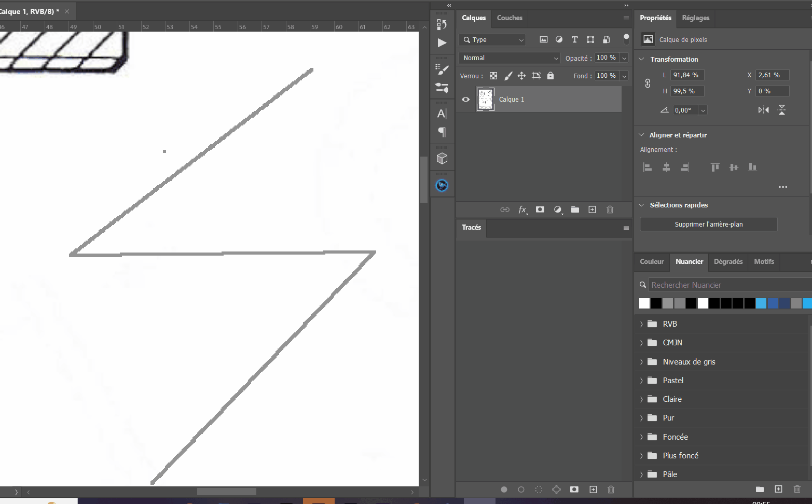The image size is (812, 504).
Task: Create new swatch group in Nuancier
Action: click(x=760, y=489)
